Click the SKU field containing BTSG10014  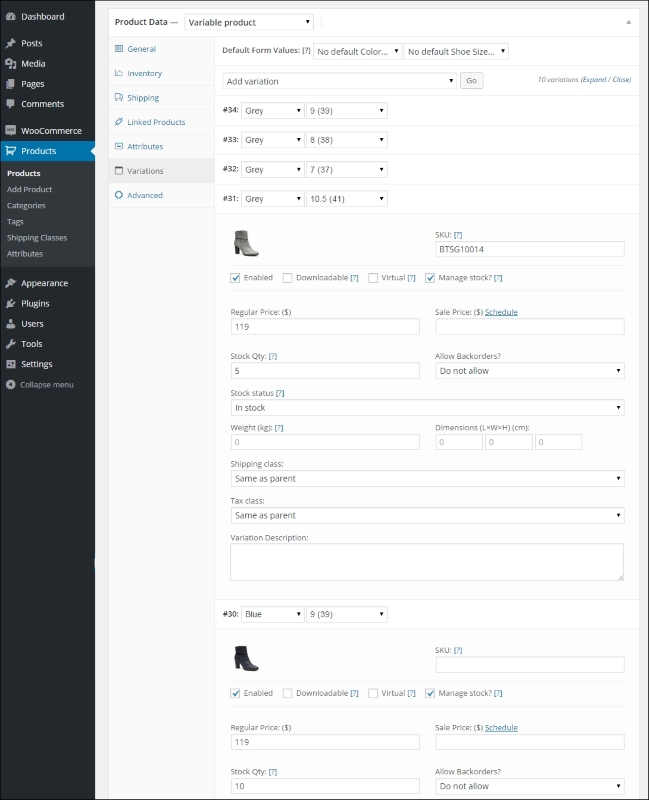coord(530,249)
